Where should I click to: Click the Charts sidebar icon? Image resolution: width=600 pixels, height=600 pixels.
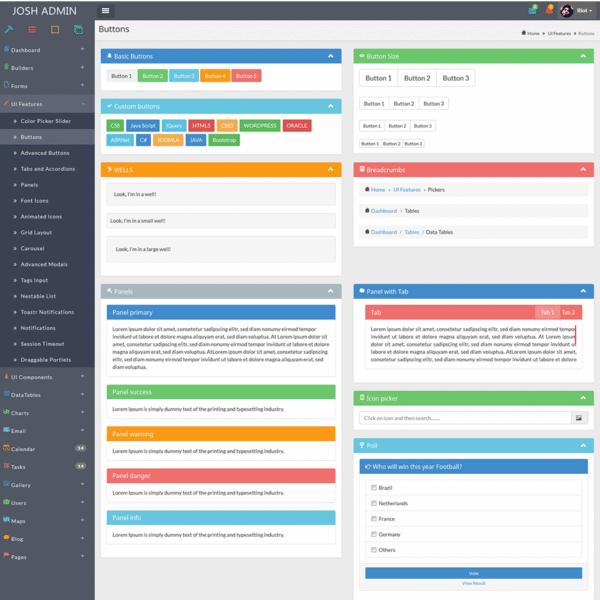(x=7, y=412)
